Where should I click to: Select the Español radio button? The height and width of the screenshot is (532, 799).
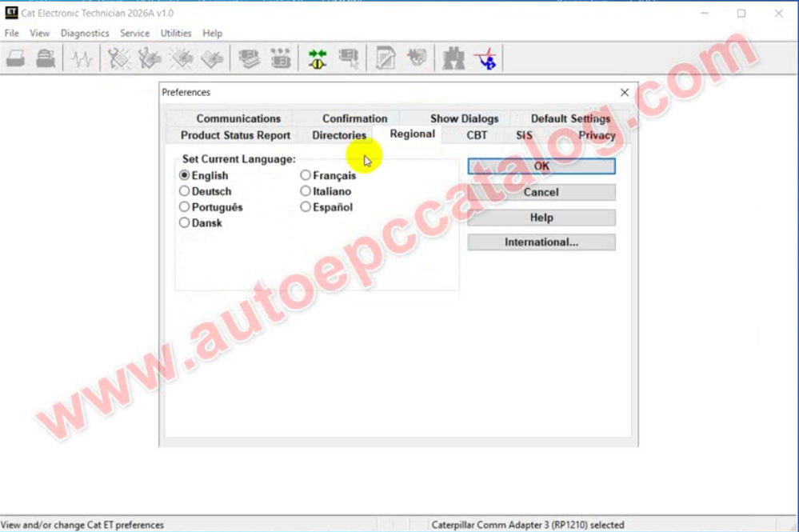pyautogui.click(x=306, y=207)
